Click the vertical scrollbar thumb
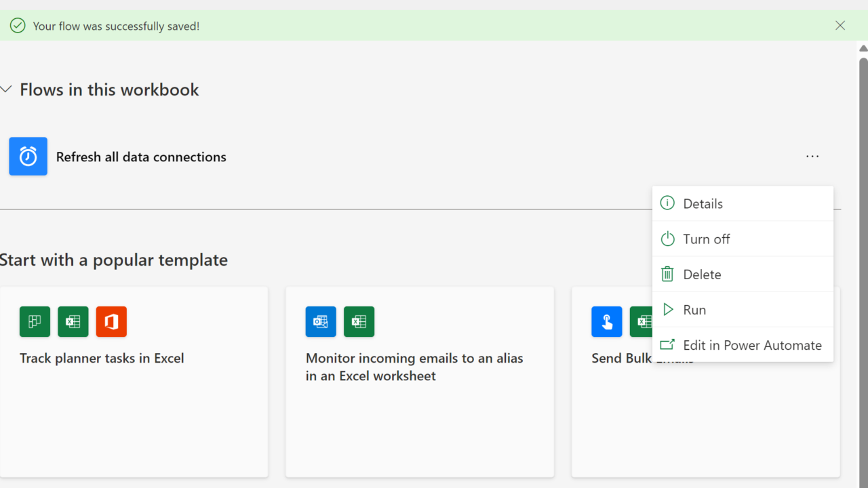The height and width of the screenshot is (488, 868). coord(863,271)
